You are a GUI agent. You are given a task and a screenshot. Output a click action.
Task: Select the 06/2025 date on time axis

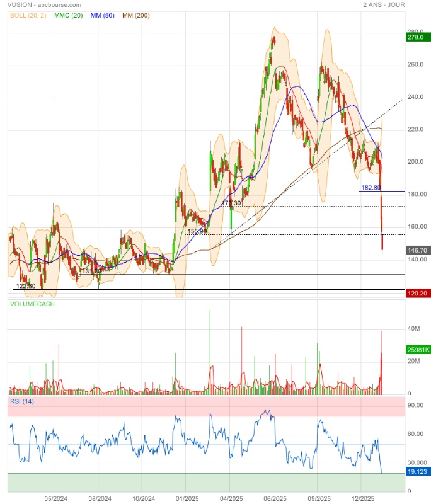coord(273,498)
